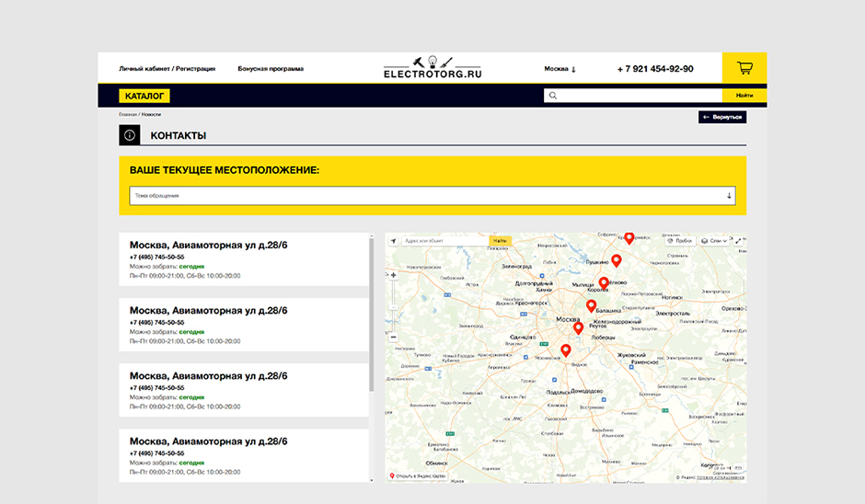
Task: Open the Бонусная программа page
Action: click(x=271, y=69)
